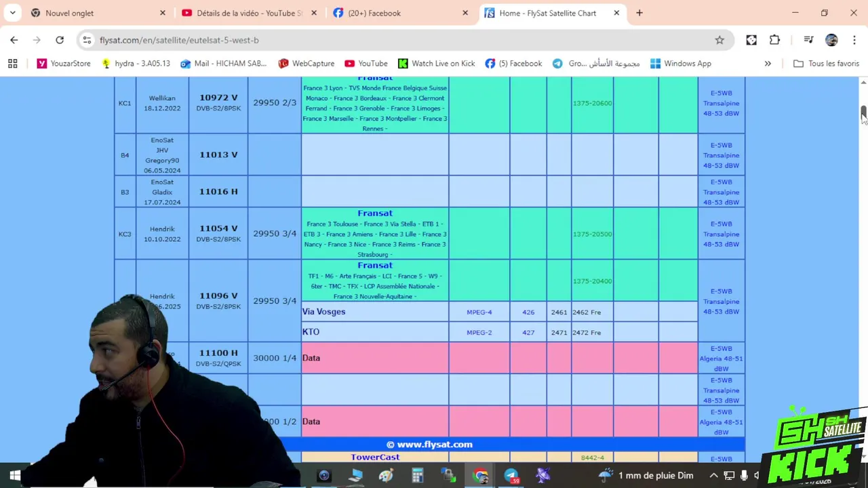The width and height of the screenshot is (868, 488).
Task: Switch to the Nouvel onglet tab
Action: tap(97, 13)
